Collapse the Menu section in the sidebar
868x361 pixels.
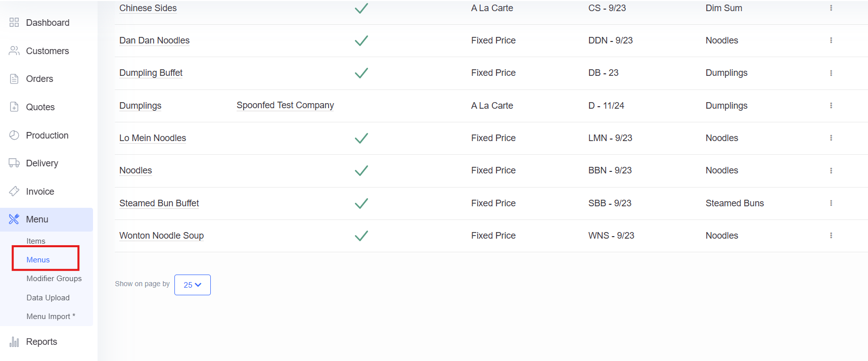47,219
